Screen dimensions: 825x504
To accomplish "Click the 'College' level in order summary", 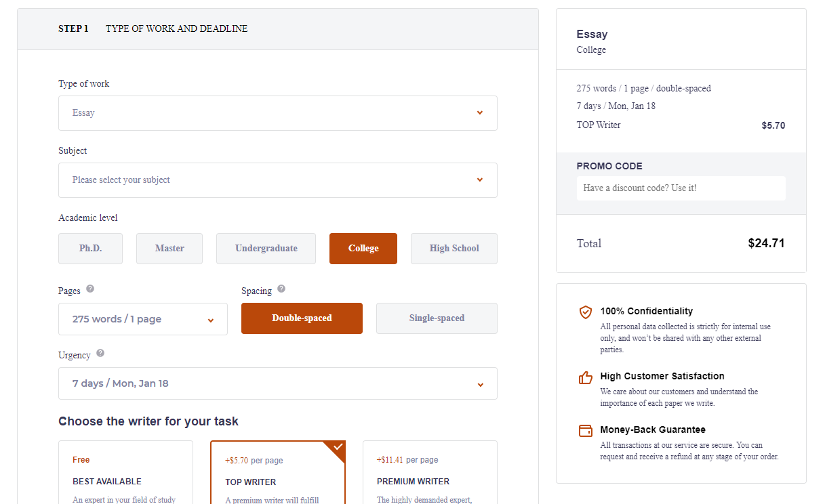I will (591, 50).
